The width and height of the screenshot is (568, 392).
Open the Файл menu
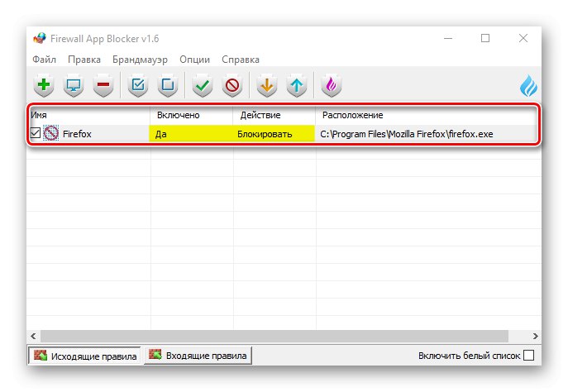pyautogui.click(x=44, y=60)
